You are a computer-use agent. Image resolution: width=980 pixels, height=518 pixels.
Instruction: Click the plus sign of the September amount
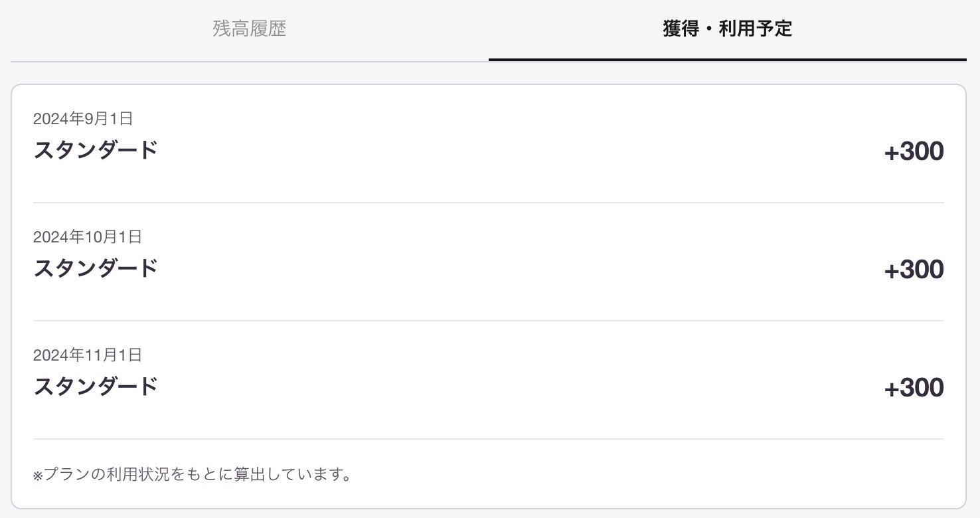(x=892, y=153)
